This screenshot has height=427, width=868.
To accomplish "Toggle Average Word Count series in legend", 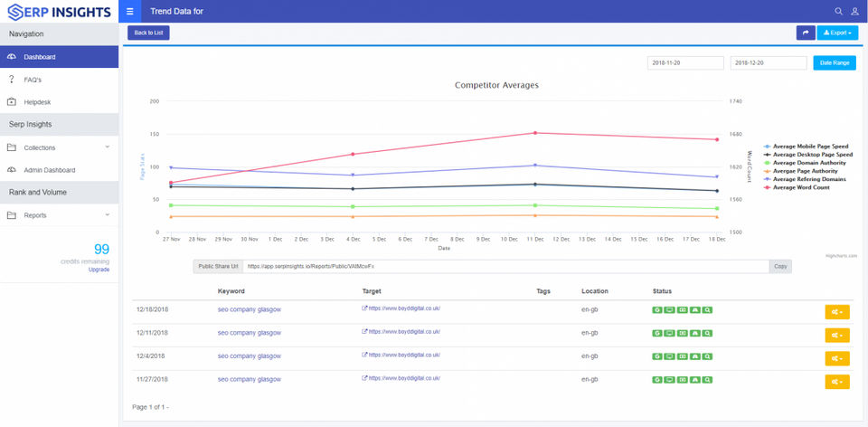I will 797,188.
